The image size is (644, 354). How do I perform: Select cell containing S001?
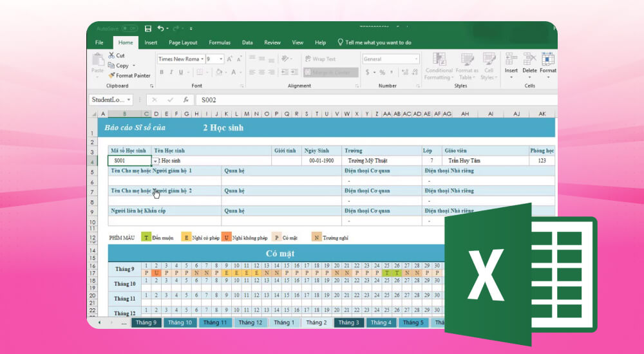[x=129, y=160]
